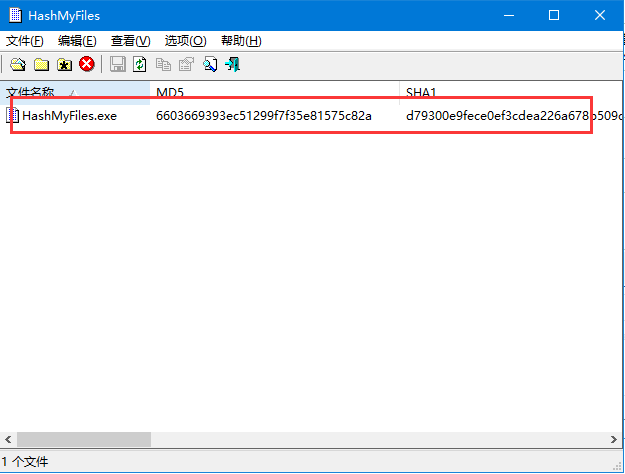The image size is (625, 474).
Task: Maximize the HashMyFiles window
Action: click(x=554, y=16)
